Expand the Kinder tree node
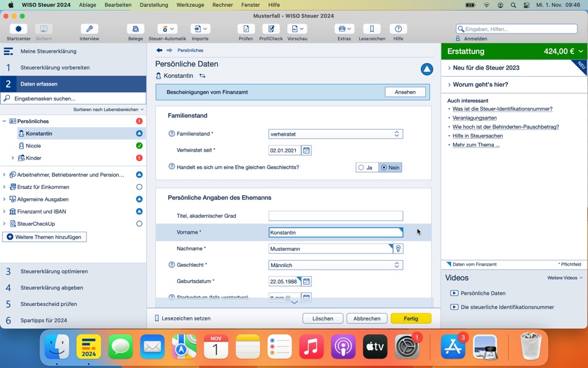 pyautogui.click(x=12, y=158)
